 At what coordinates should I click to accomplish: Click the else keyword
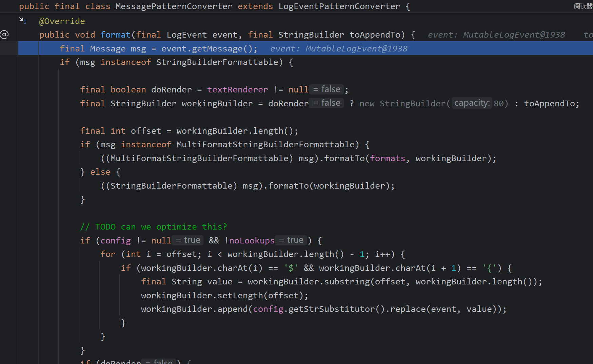pos(100,172)
